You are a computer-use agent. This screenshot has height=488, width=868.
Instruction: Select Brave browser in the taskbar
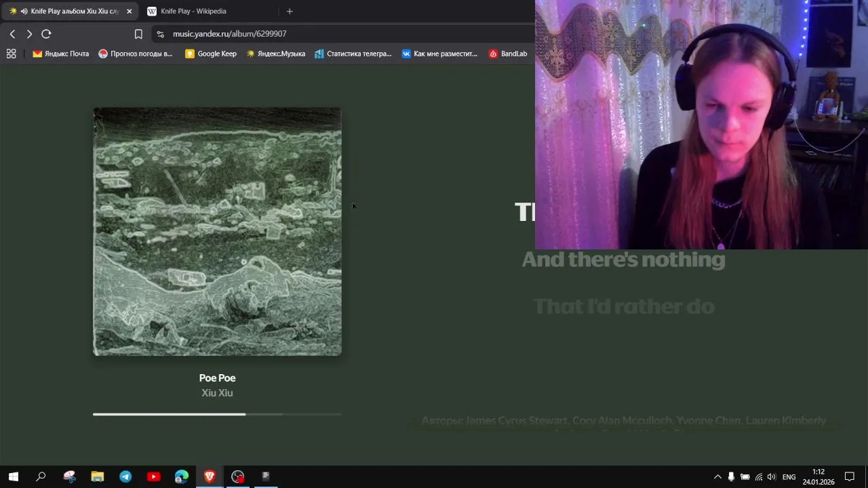pos(210,476)
